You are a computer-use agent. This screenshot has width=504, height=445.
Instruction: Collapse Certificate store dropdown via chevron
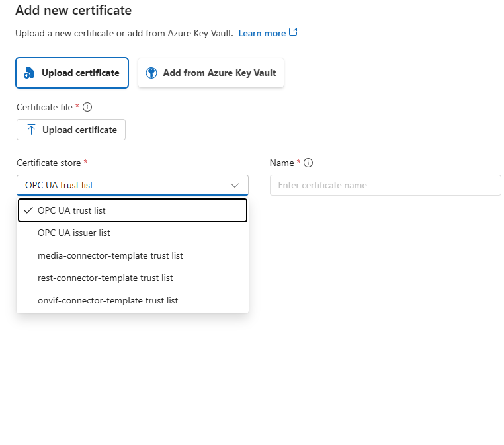(x=235, y=185)
